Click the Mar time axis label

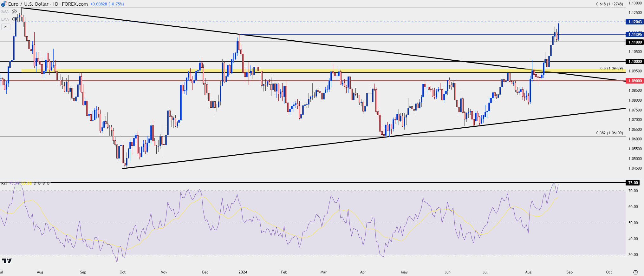click(x=323, y=272)
